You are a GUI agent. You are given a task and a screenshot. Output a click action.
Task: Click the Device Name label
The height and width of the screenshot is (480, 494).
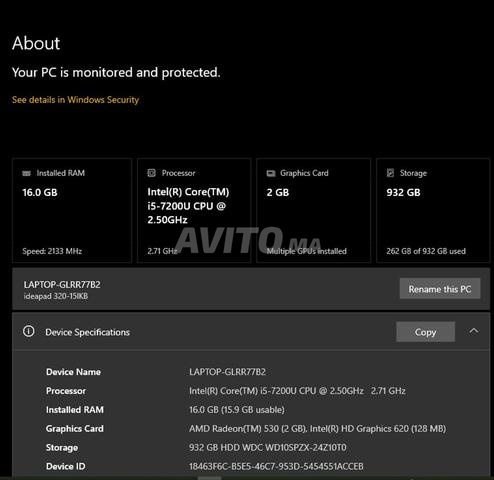pos(73,372)
